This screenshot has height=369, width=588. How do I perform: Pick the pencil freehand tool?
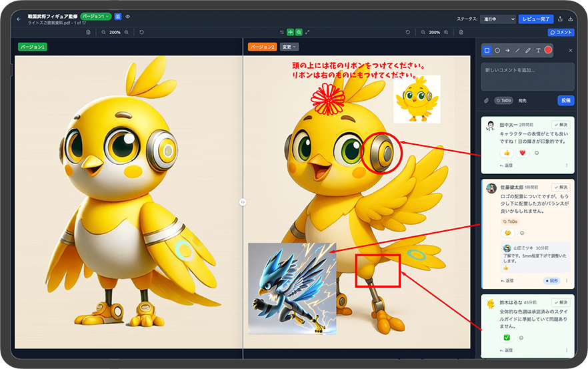[528, 50]
